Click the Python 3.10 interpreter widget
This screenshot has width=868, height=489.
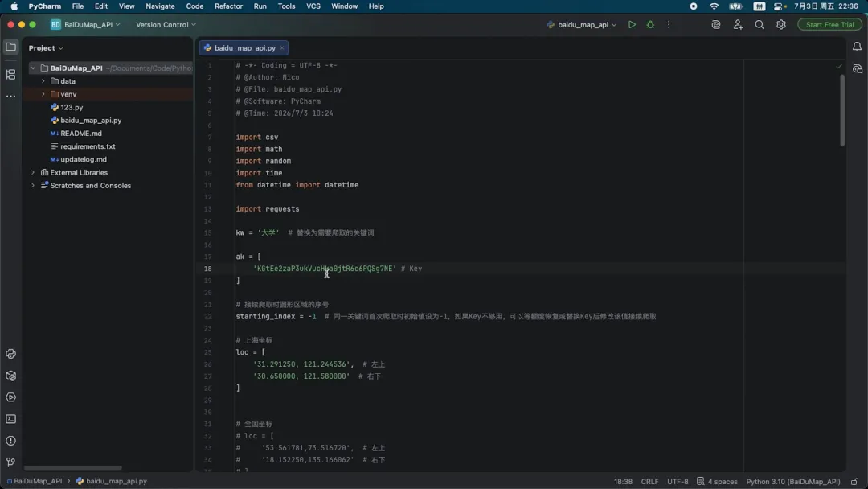[x=792, y=481]
